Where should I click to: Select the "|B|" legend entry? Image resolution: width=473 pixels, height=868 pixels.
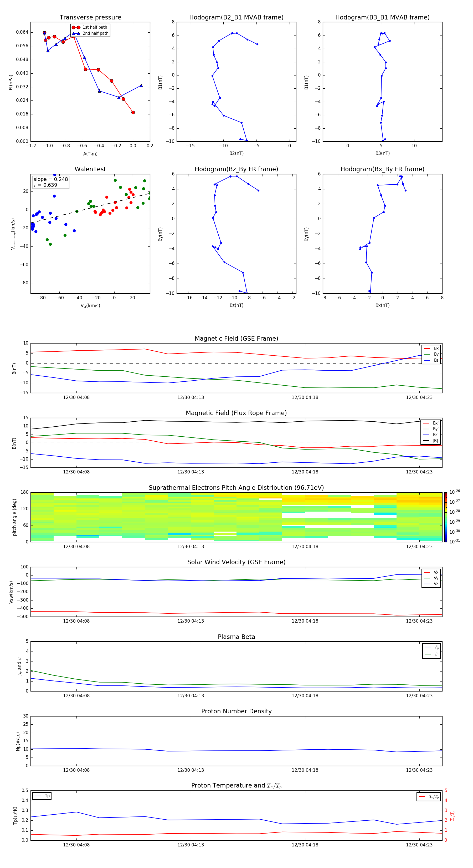pyautogui.click(x=431, y=441)
